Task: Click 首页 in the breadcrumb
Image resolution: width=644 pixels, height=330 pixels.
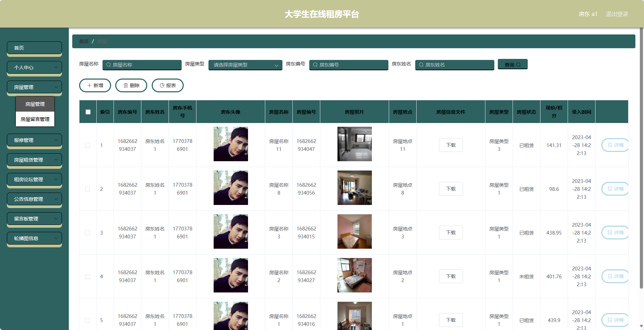Action: (84, 41)
